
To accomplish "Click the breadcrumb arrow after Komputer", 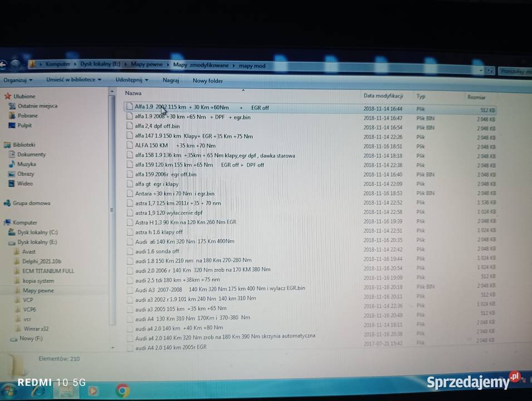I will pyautogui.click(x=75, y=64).
